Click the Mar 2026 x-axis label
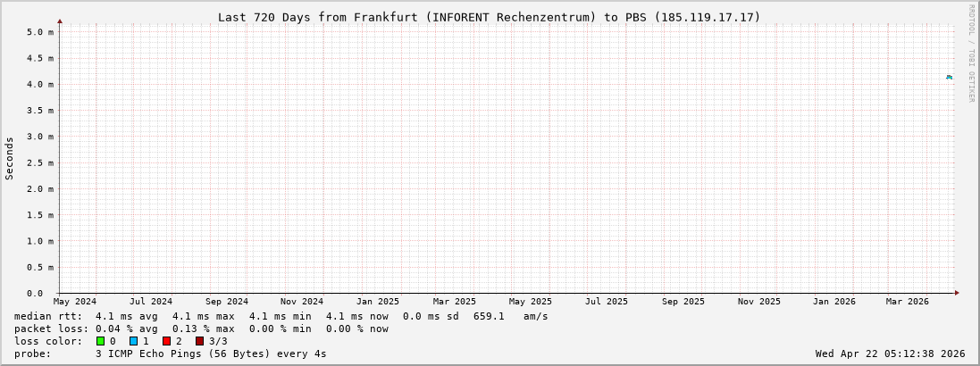Viewport: 980px width, 366px height. point(907,302)
